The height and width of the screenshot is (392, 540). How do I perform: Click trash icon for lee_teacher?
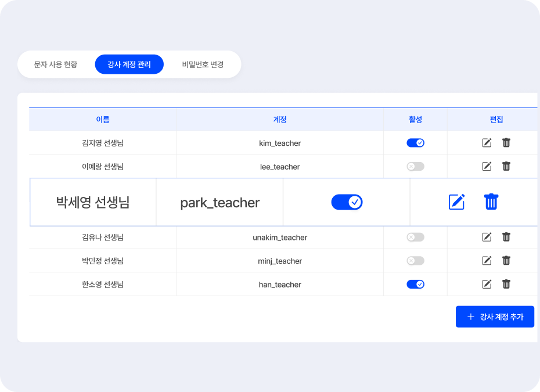point(506,167)
